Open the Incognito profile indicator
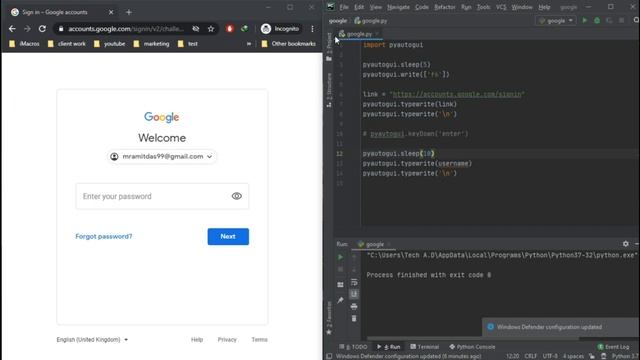The height and width of the screenshot is (360, 640). pos(280,29)
